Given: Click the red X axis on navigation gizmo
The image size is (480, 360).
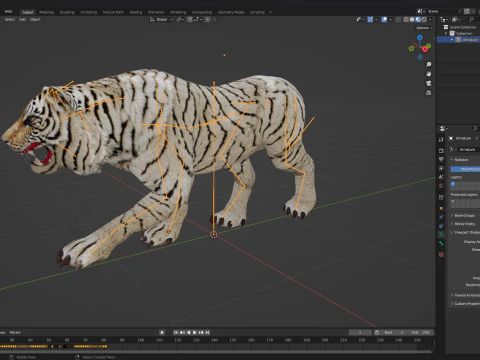Looking at the screenshot, I should pos(425,49).
